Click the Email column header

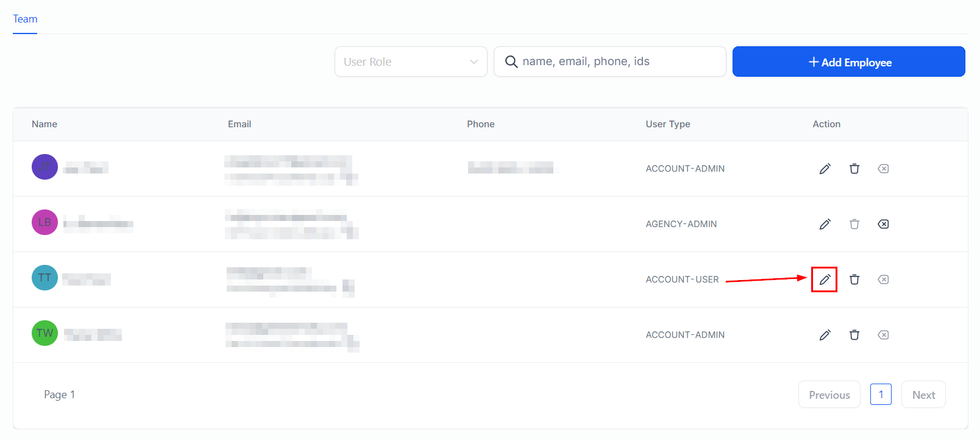point(240,124)
